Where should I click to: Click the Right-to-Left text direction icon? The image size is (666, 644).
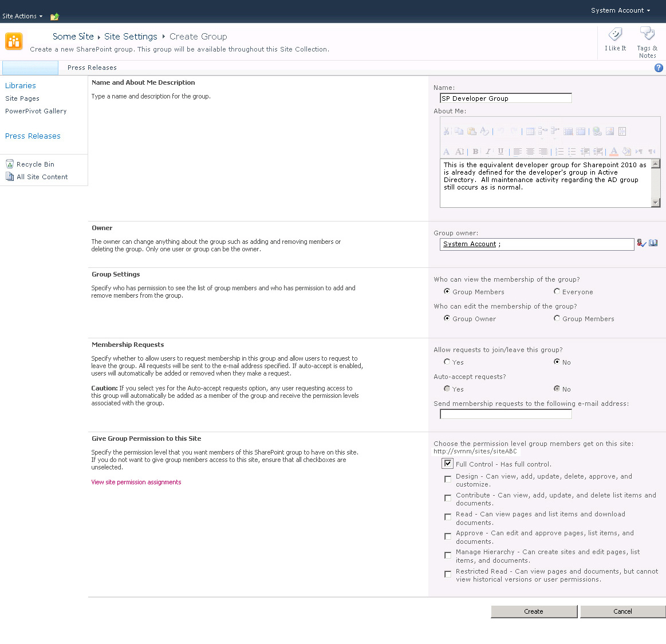[652, 151]
